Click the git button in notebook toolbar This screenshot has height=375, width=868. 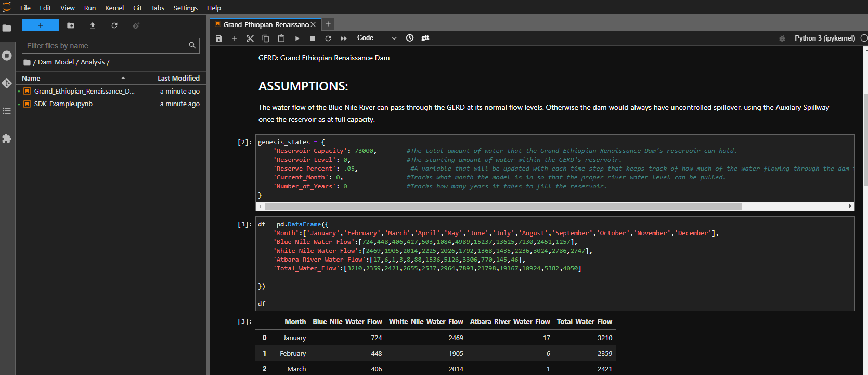tap(425, 38)
